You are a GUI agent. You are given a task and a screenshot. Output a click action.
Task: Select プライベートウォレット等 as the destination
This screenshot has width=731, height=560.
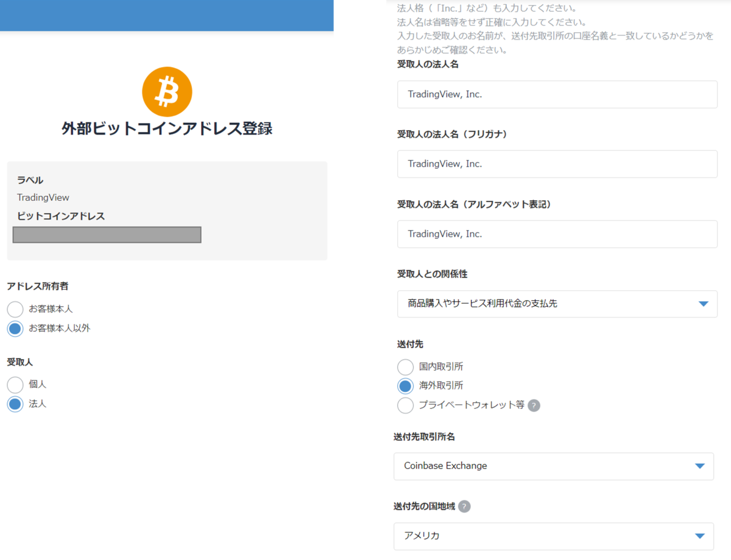406,405
